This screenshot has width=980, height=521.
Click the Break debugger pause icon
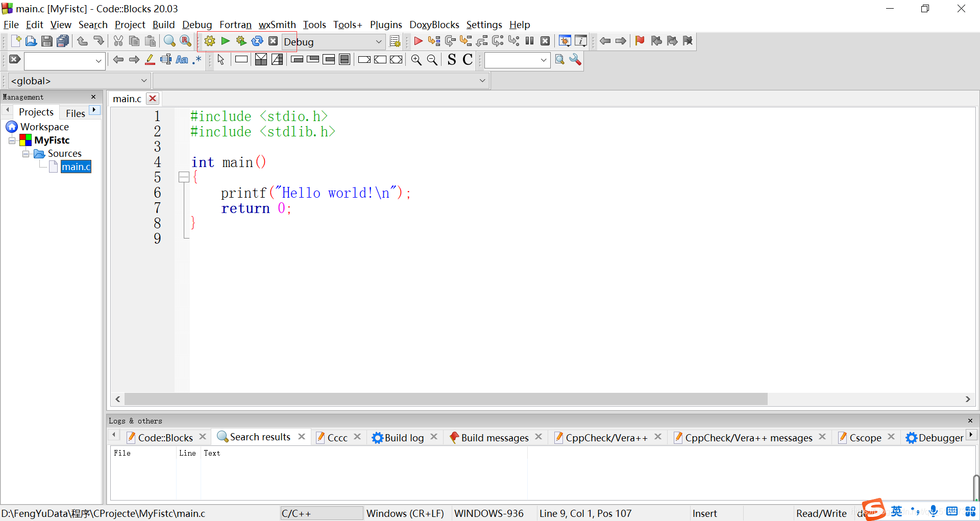click(x=529, y=41)
